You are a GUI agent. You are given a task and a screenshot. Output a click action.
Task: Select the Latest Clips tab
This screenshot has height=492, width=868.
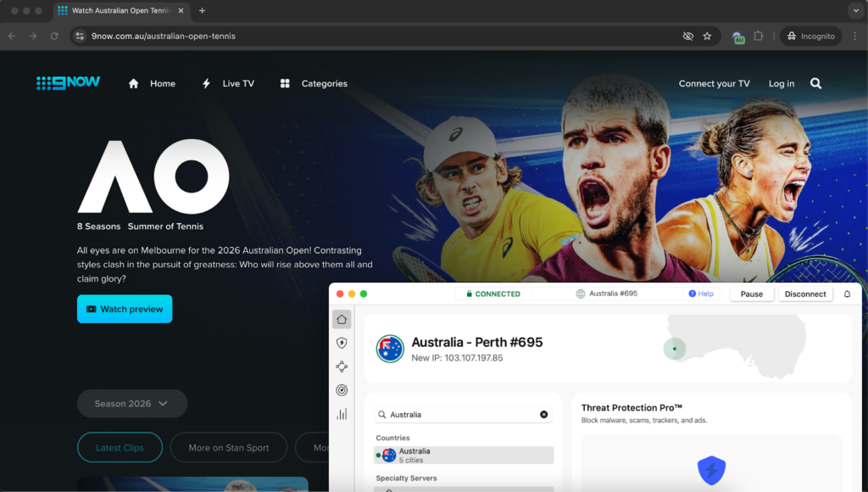click(120, 448)
